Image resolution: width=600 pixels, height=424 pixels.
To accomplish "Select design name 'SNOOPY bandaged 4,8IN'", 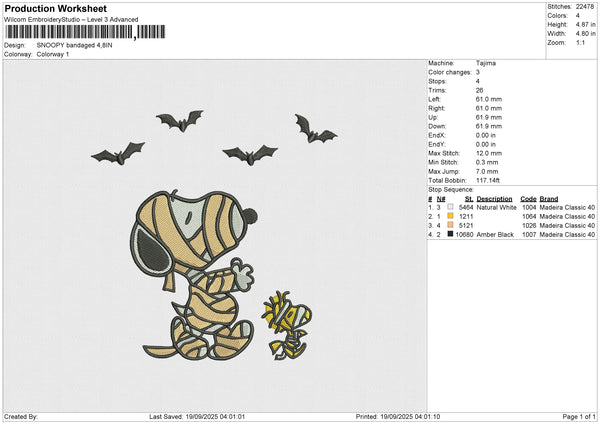I will (x=75, y=45).
